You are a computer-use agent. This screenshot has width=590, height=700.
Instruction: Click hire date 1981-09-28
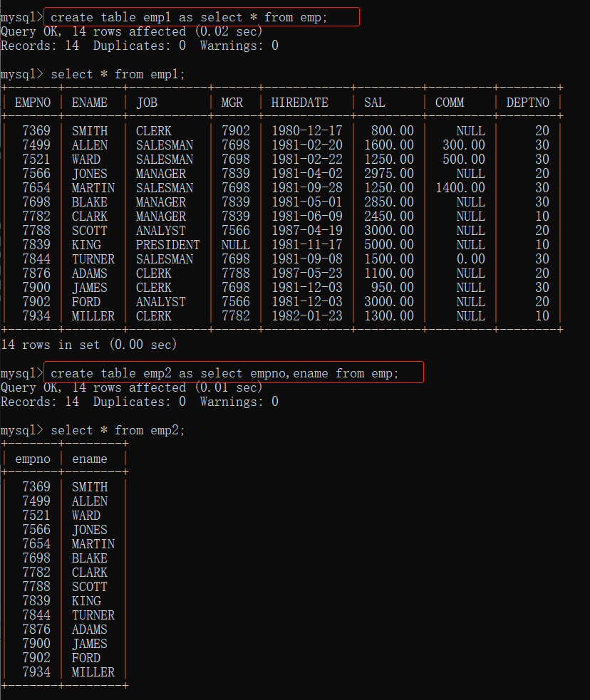tap(307, 188)
